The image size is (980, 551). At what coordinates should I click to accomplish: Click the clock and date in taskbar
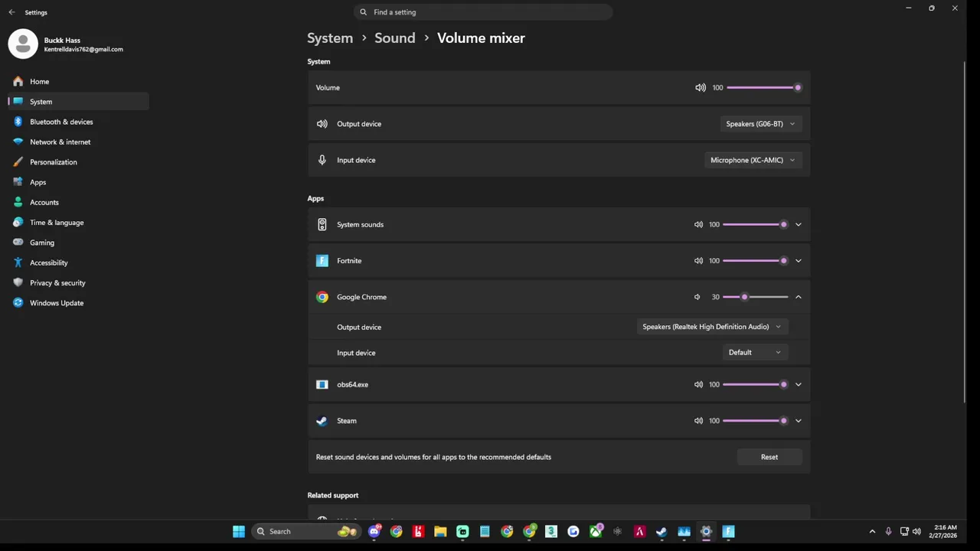coord(945,531)
